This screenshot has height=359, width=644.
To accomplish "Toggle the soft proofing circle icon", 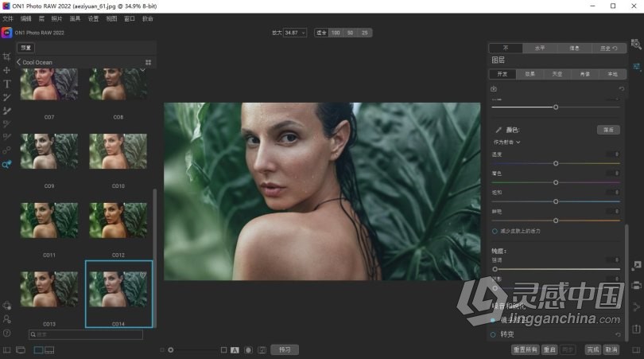I will pyautogui.click(x=249, y=350).
